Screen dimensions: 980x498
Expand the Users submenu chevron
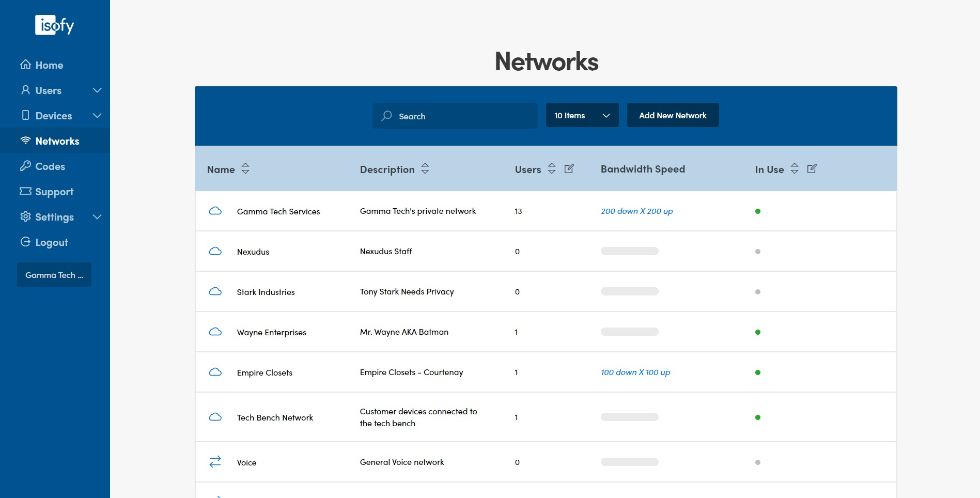click(x=97, y=90)
